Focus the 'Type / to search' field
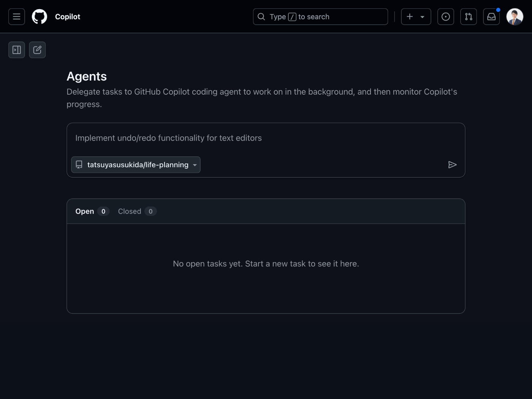 coord(320,17)
